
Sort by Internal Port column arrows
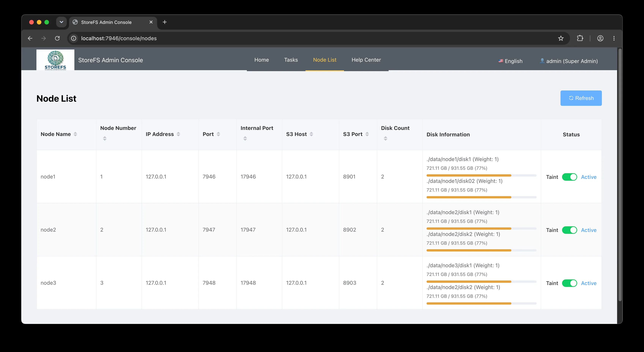tap(245, 138)
